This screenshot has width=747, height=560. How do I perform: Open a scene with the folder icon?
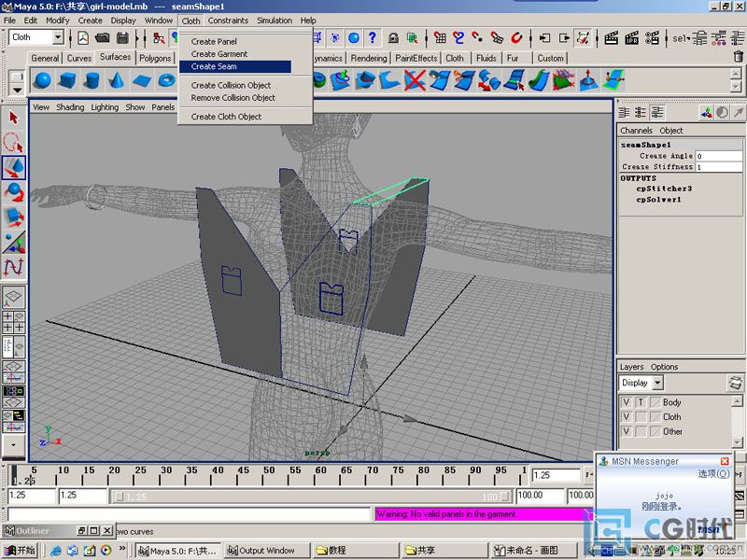coord(103,37)
